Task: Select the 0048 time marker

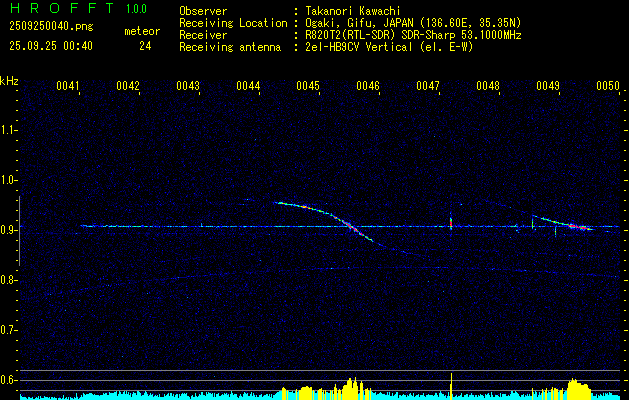Action: [x=488, y=87]
